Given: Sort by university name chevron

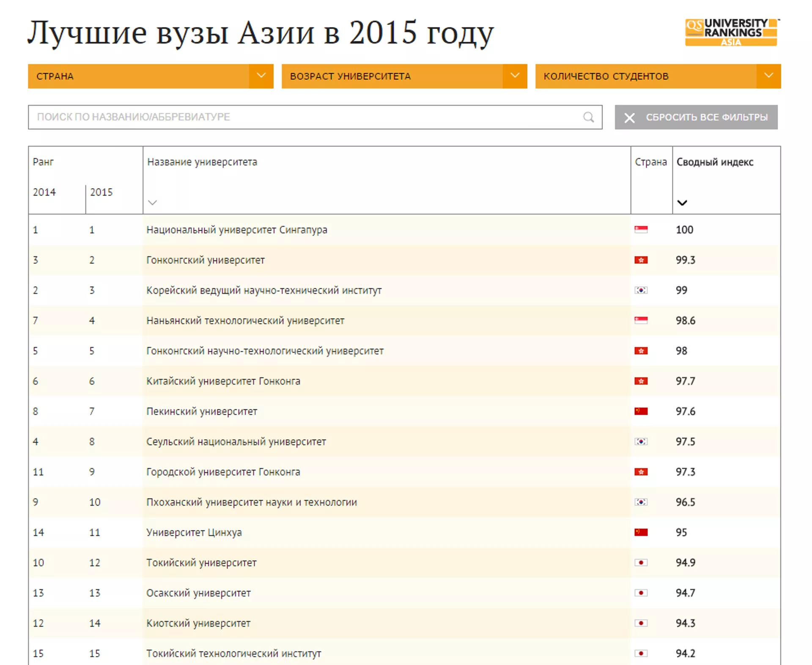Looking at the screenshot, I should 153,203.
